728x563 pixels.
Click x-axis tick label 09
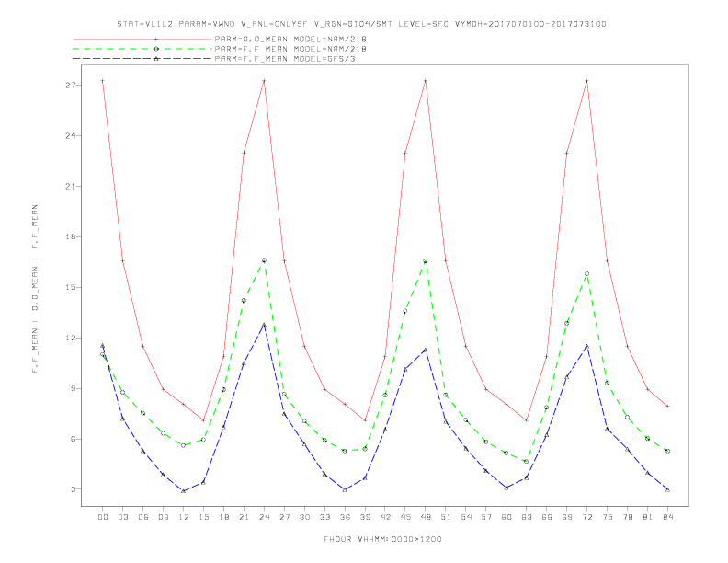(x=163, y=517)
